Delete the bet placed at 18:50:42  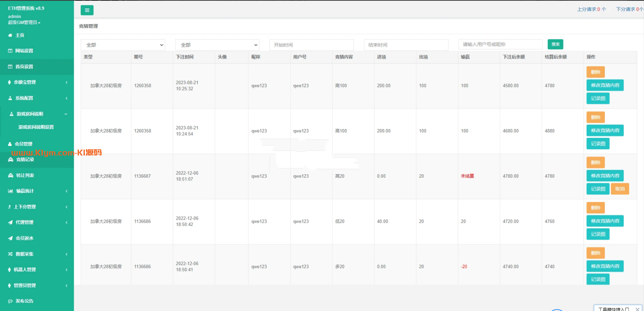point(596,208)
